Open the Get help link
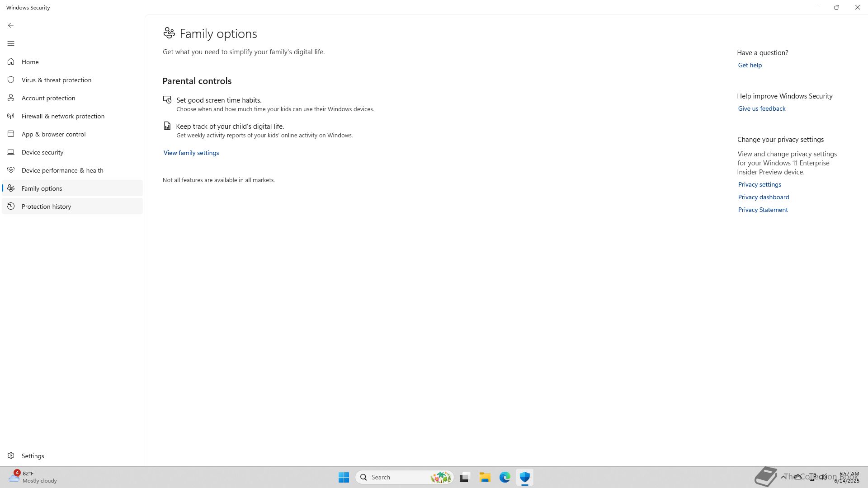 click(750, 66)
